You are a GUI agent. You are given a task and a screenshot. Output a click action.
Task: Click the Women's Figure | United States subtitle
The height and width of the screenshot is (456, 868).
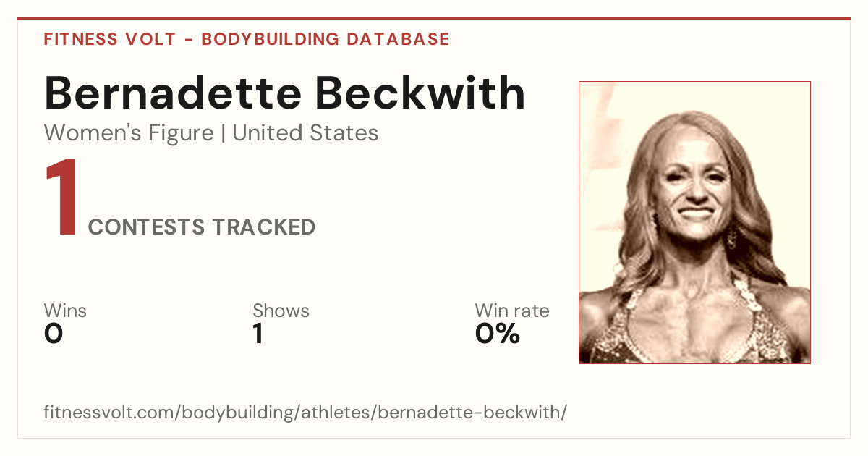click(x=211, y=133)
